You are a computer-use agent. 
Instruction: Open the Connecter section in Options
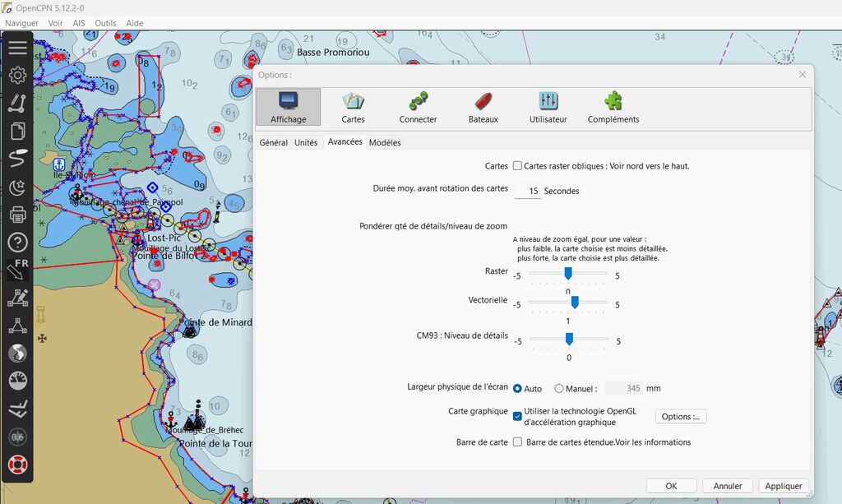[x=418, y=107]
